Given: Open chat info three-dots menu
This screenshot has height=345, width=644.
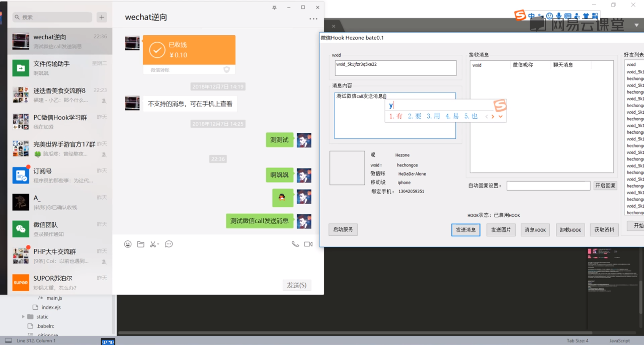Looking at the screenshot, I should tap(313, 19).
